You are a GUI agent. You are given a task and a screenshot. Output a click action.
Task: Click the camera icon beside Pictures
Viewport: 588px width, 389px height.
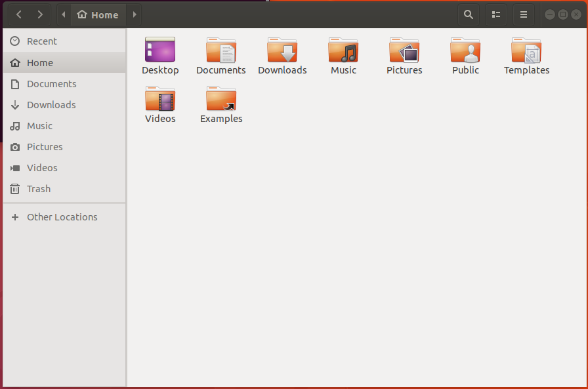(x=15, y=147)
